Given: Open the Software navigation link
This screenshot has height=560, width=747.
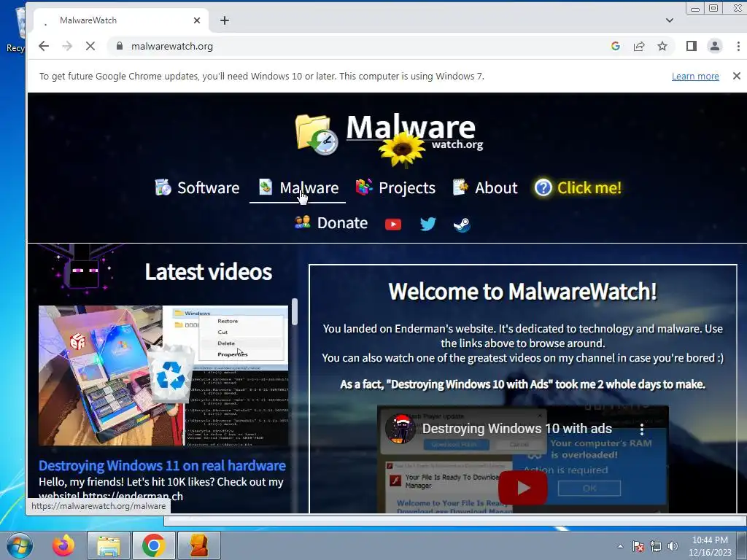Looking at the screenshot, I should click(x=197, y=187).
